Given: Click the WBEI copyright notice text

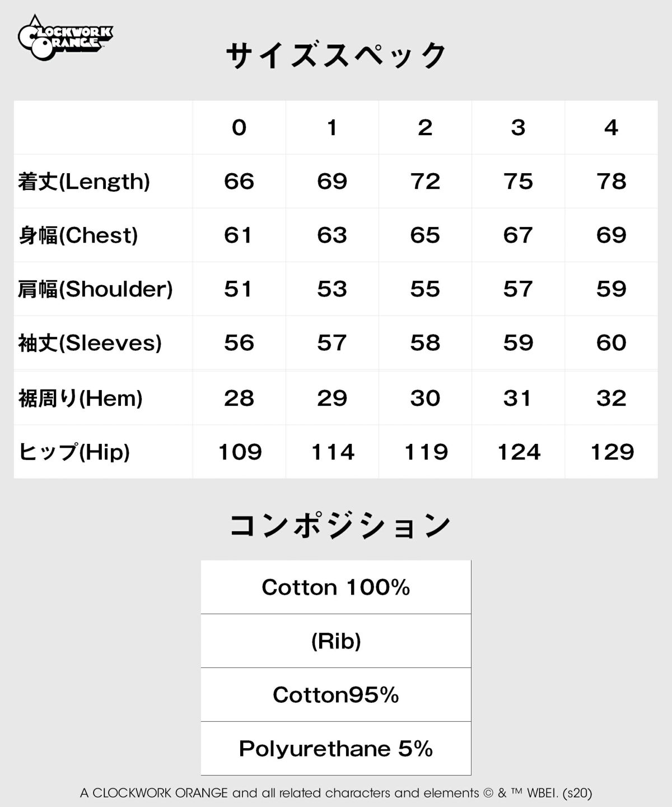Looking at the screenshot, I should click(x=336, y=793).
